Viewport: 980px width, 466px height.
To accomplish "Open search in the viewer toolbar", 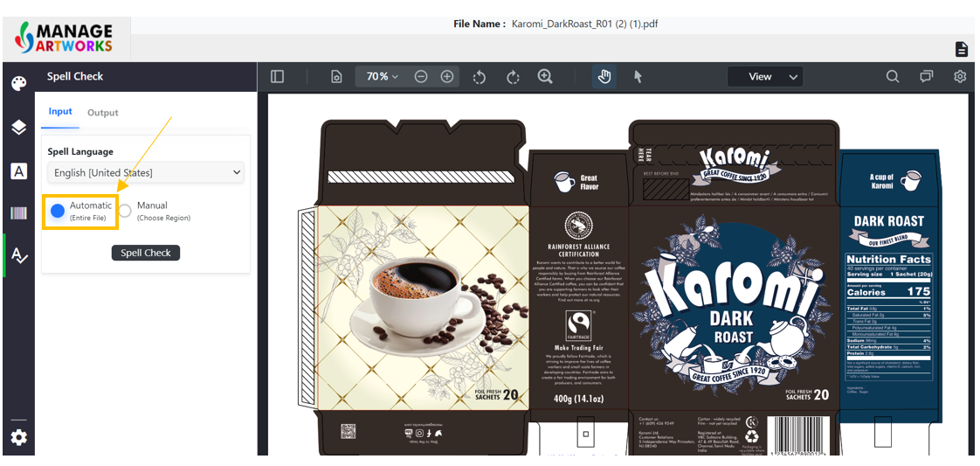I will coord(893,76).
